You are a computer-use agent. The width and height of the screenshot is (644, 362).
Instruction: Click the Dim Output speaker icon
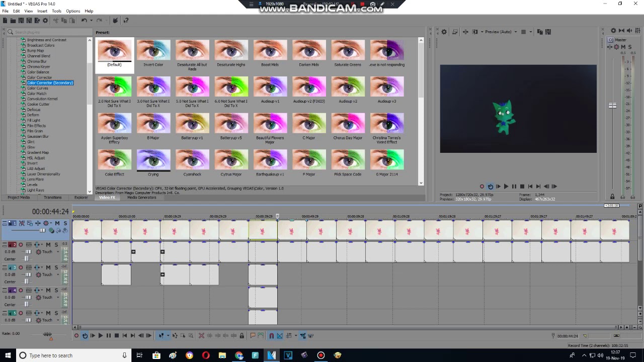(x=629, y=31)
